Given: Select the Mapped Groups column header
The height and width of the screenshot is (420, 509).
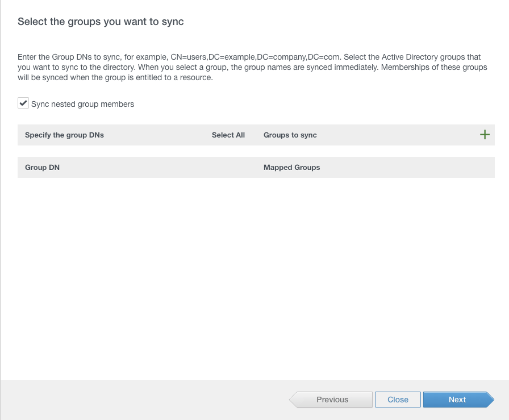Looking at the screenshot, I should point(291,168).
